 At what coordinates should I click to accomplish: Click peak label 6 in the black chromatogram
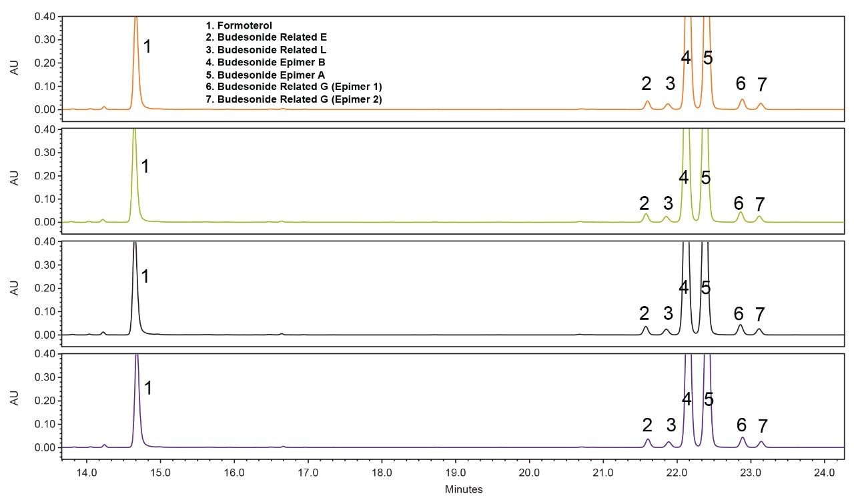[738, 313]
